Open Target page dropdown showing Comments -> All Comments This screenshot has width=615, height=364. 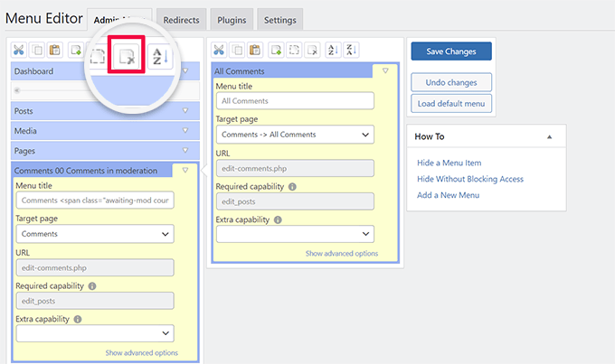[295, 135]
